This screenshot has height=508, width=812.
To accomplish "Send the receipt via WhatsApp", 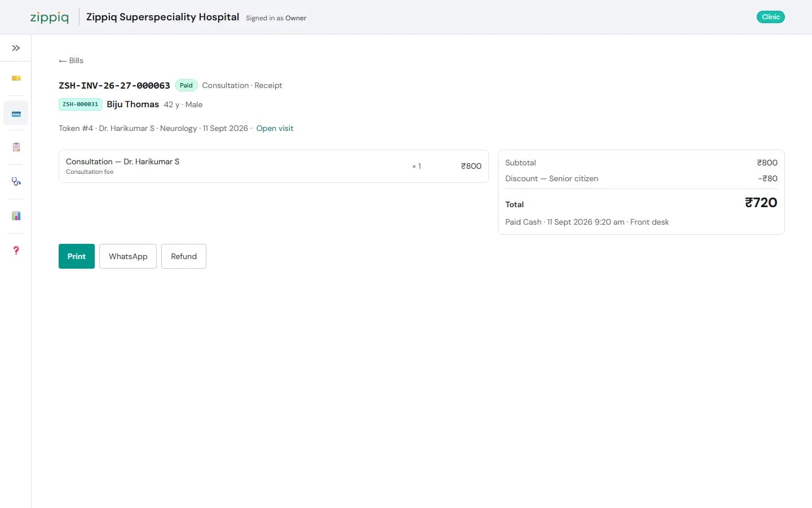I will click(x=128, y=256).
